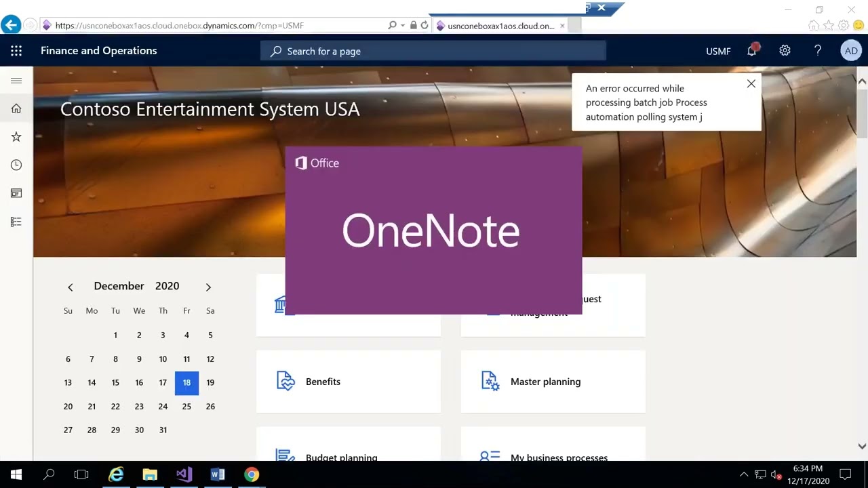Open Favorites star in sidebar
This screenshot has height=488, width=868.
pos(16,137)
